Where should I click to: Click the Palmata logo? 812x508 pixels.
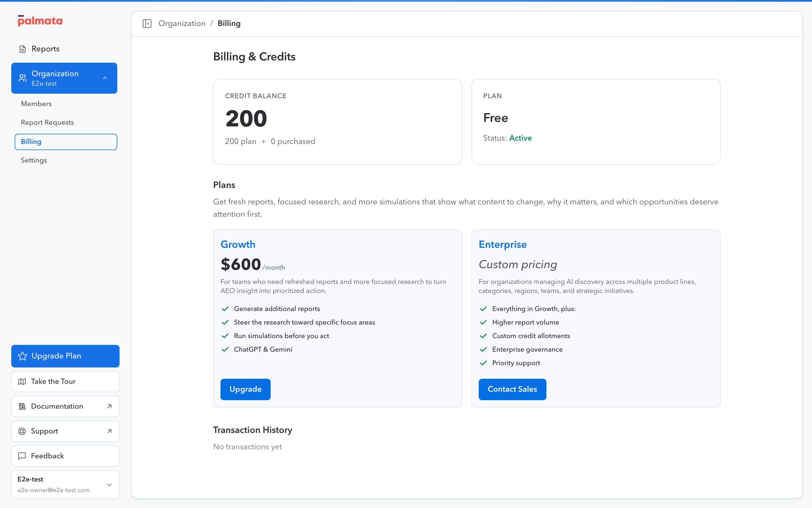click(40, 21)
